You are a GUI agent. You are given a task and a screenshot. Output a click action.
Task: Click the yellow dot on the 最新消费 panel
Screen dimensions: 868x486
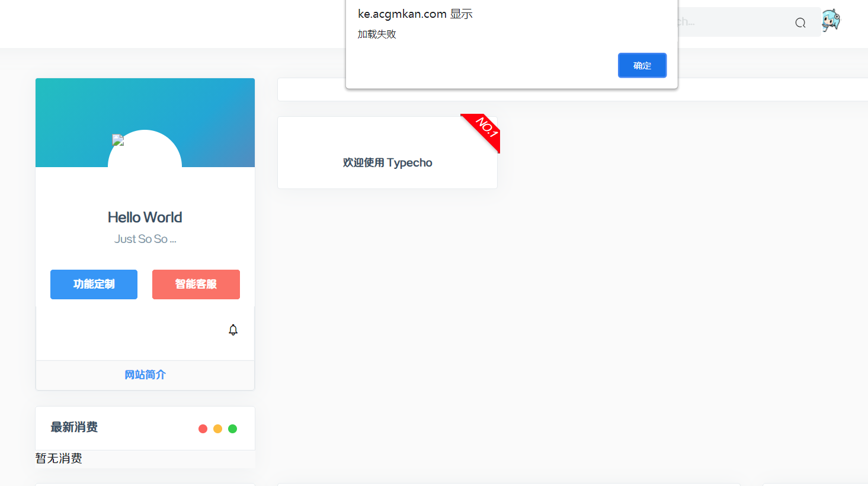click(217, 428)
